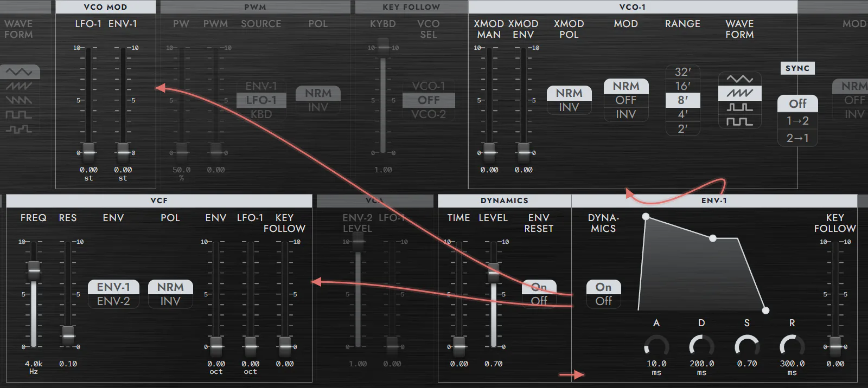This screenshot has width=868, height=388.
Task: Pick ENV-1 as the PWM source
Action: (x=261, y=86)
